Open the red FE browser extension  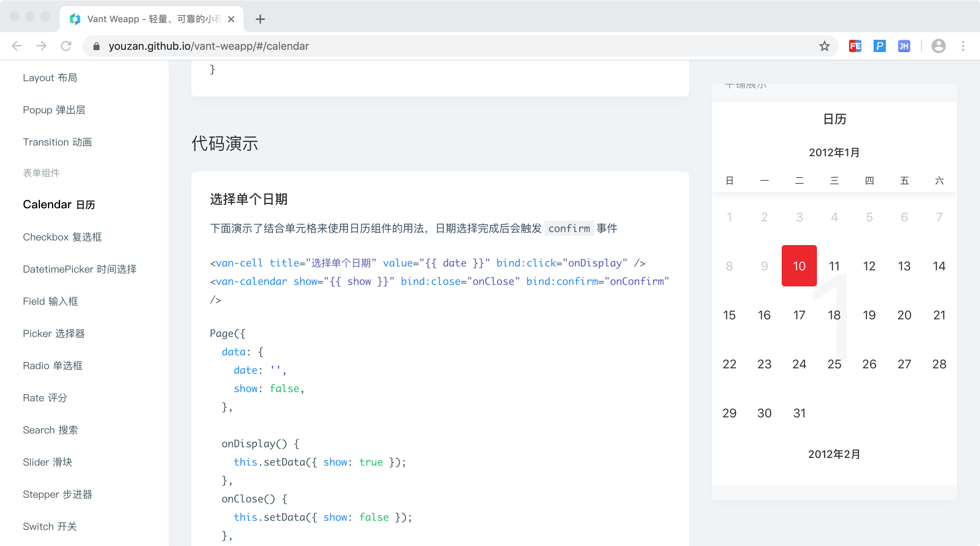click(855, 46)
